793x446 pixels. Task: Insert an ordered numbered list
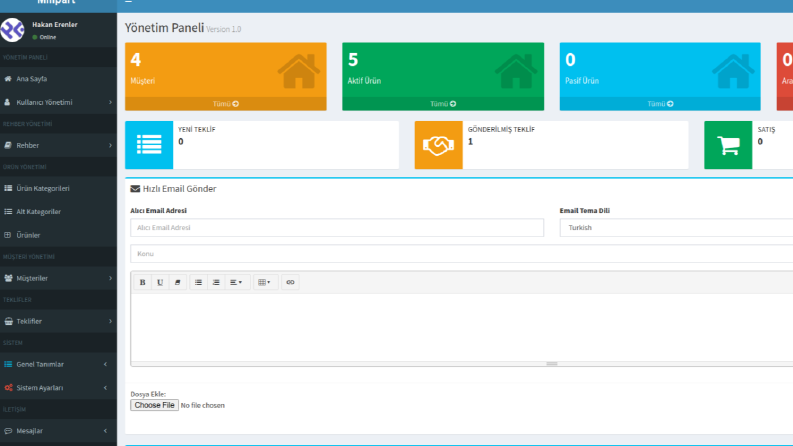click(x=216, y=282)
